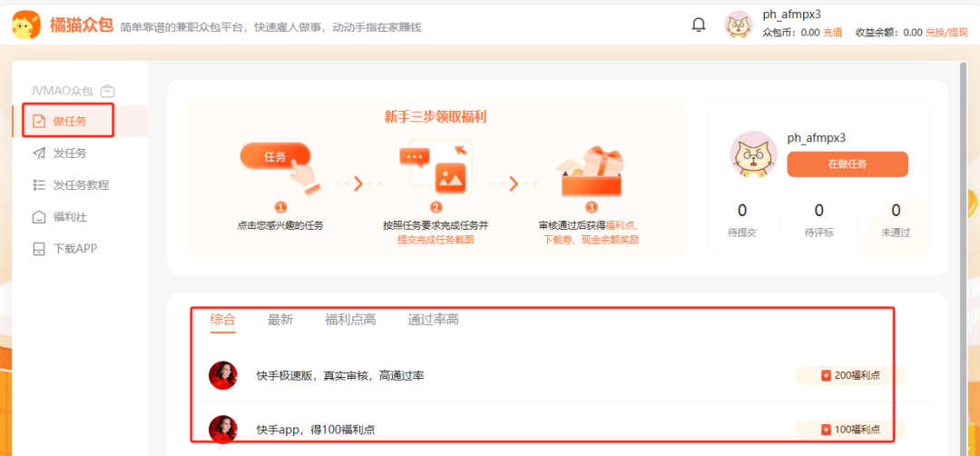
Task: Click the profile card cat avatar
Action: 754,155
